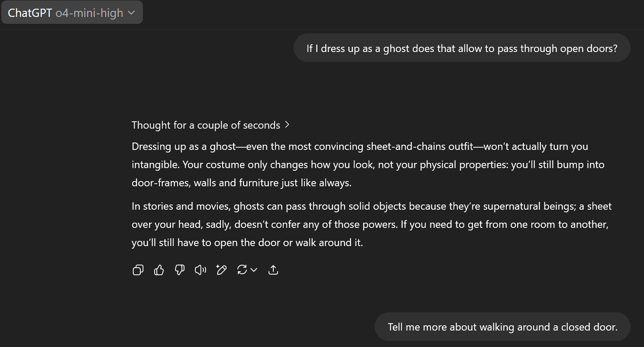644x347 pixels.
Task: Click the first paragraph about ghost costume
Action: click(368, 165)
